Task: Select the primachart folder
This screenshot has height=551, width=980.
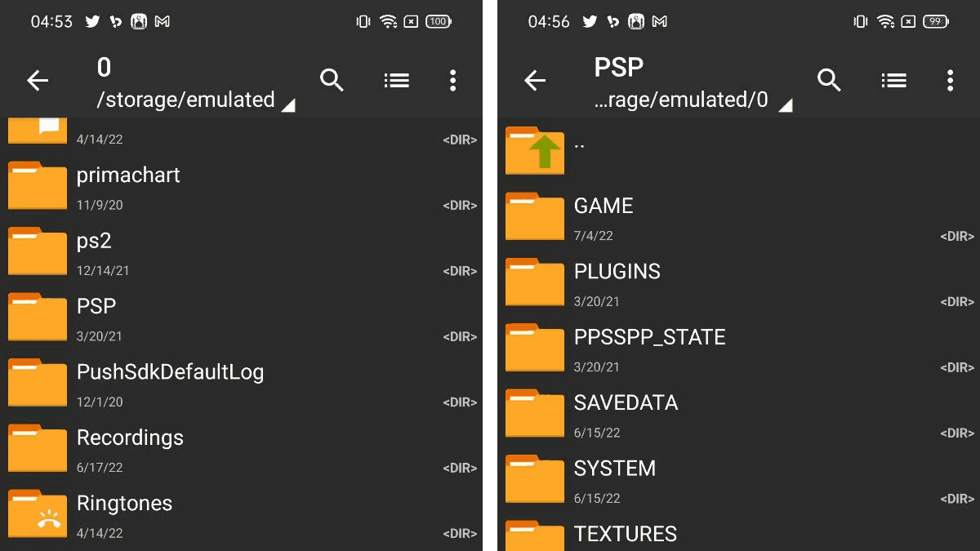Action: (128, 176)
